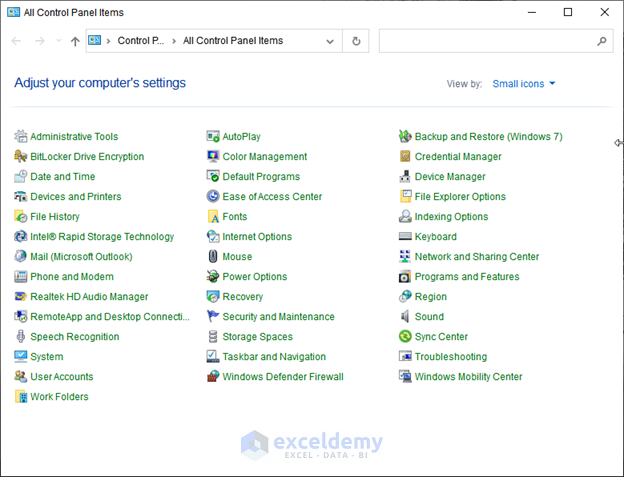624x477 pixels.
Task: Open the Network and Sharing Center link
Action: pos(476,257)
